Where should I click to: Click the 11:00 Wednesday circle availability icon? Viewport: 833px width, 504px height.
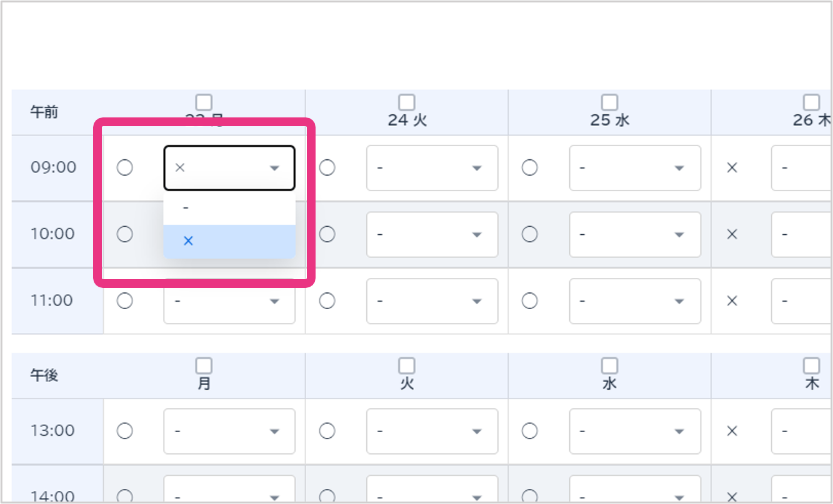coord(530,301)
